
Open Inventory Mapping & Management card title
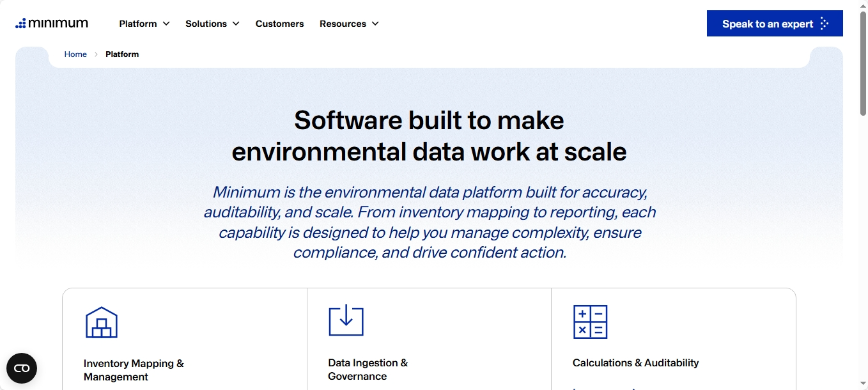pyautogui.click(x=134, y=370)
